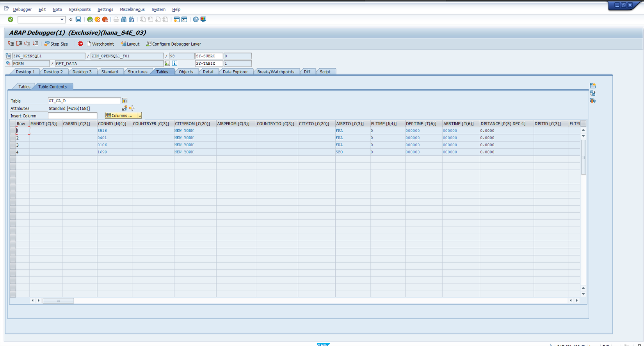Click the red Cancel icon in toolbar
Screen dimensions: 644x346
[x=105, y=20]
